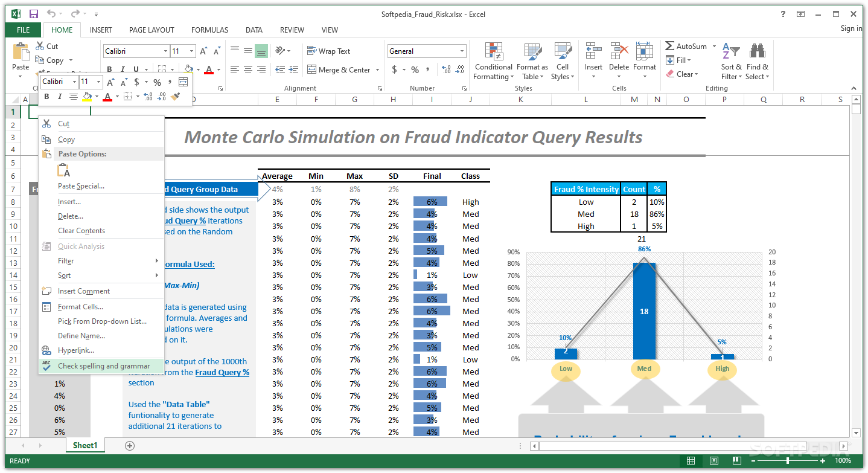Click the ribbon's Accounting dollar format icon

(395, 69)
